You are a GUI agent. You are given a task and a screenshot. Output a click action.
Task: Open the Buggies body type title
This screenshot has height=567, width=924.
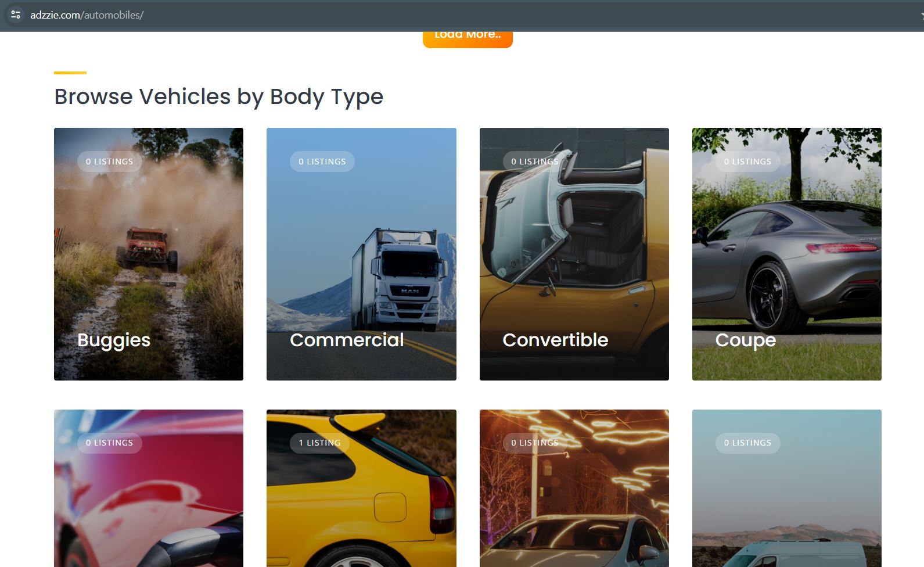coord(114,340)
